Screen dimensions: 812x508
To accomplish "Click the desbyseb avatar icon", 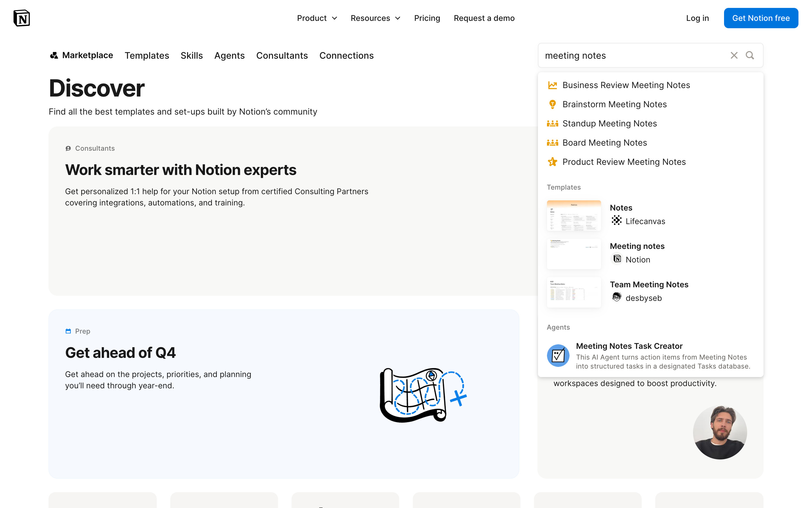I will click(616, 297).
